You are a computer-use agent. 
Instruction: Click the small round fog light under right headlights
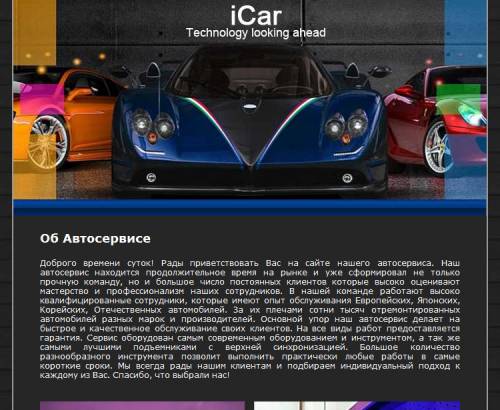click(x=347, y=178)
